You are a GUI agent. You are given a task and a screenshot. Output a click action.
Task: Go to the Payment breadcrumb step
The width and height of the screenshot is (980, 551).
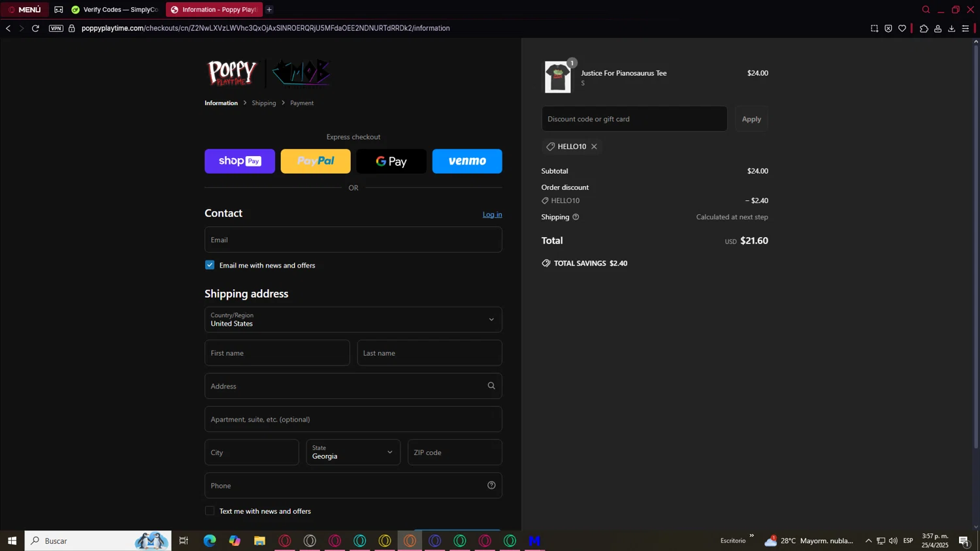[302, 103]
